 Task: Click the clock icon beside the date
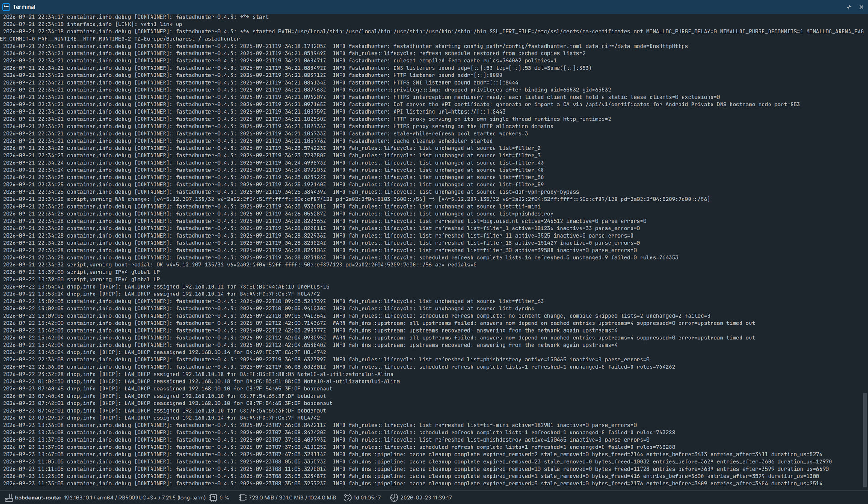coord(394,498)
